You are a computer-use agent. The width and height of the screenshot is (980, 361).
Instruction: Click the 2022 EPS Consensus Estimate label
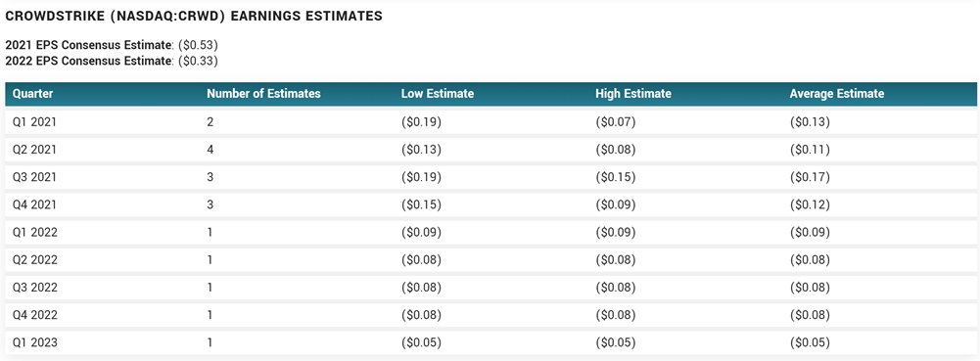coord(88,61)
